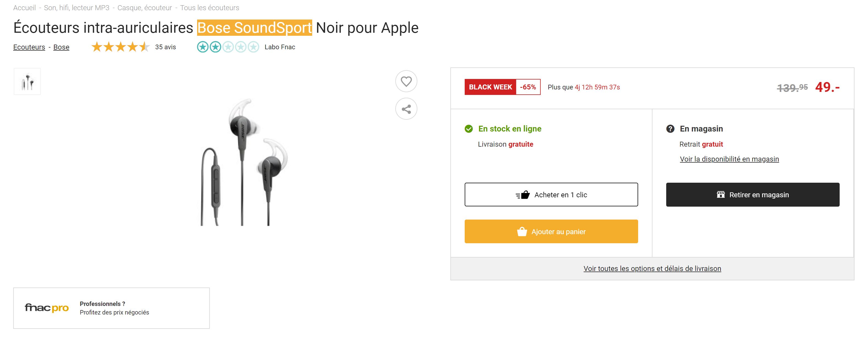This screenshot has height=342, width=868.
Task: Click the share icon button
Action: point(406,109)
